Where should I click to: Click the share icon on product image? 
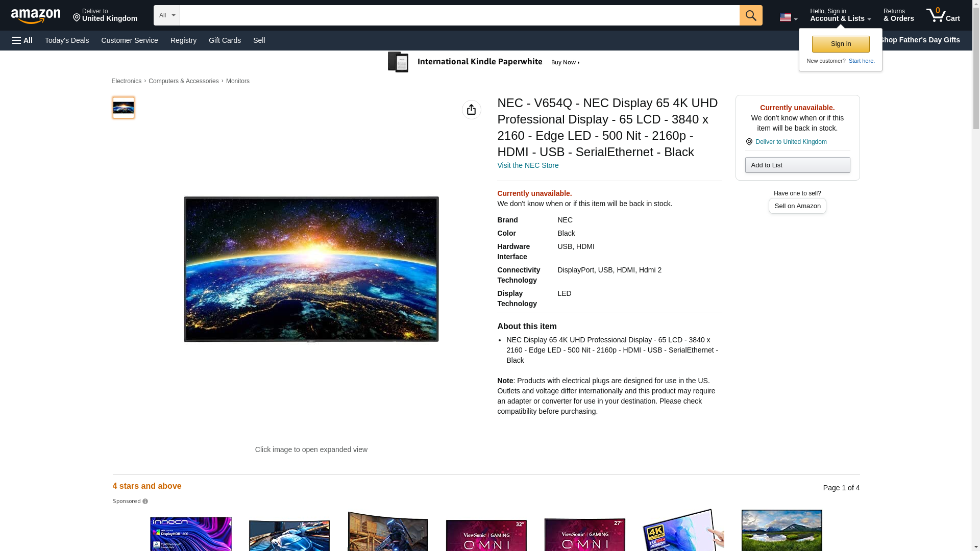pos(471,110)
